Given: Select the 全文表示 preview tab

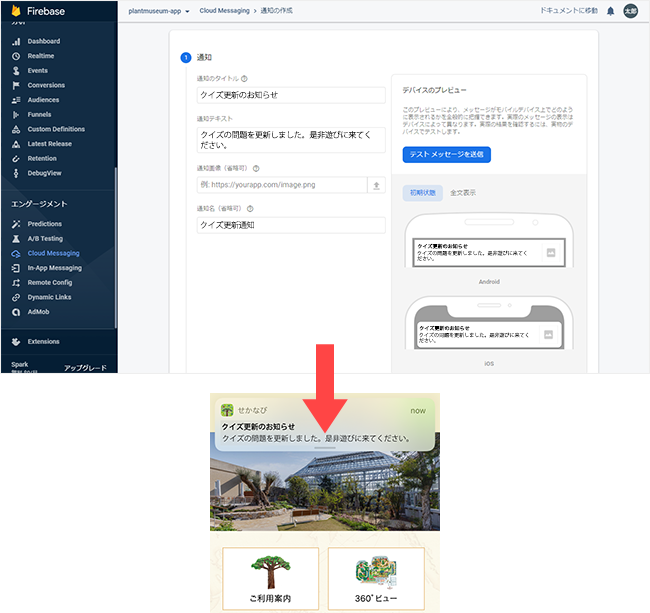Looking at the screenshot, I should [x=463, y=193].
